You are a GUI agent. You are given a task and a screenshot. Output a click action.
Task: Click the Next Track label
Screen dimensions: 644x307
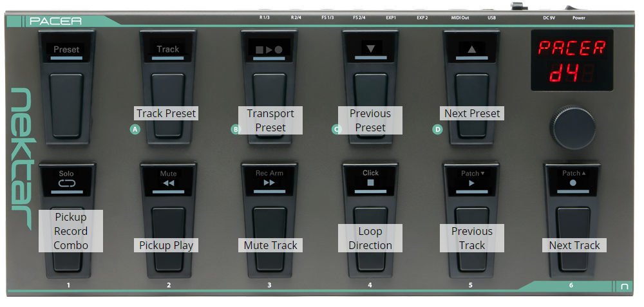(x=574, y=245)
